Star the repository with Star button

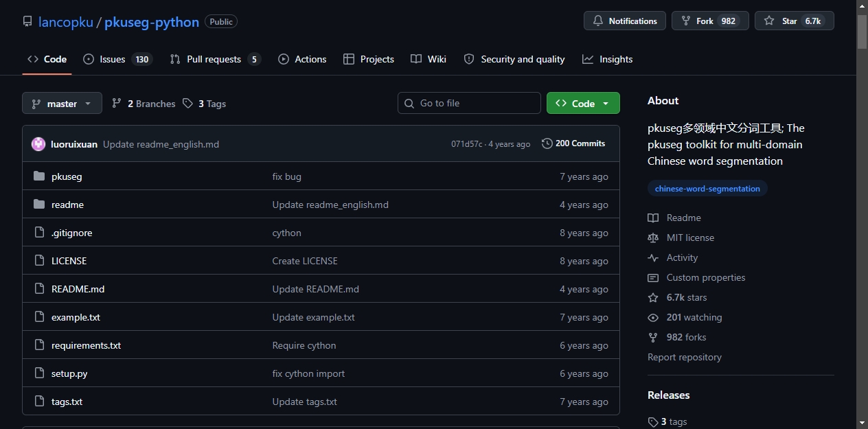pos(795,21)
